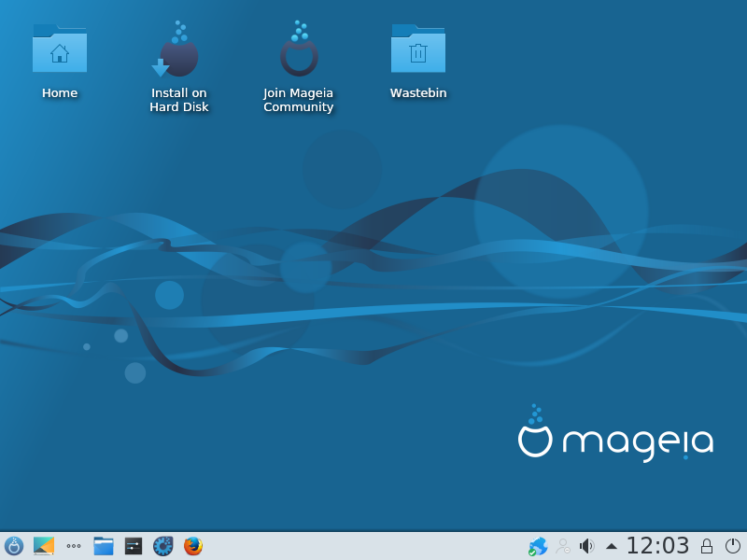Image resolution: width=747 pixels, height=560 pixels.
Task: Open System Settings sliders icon in taskbar
Action: tap(134, 546)
